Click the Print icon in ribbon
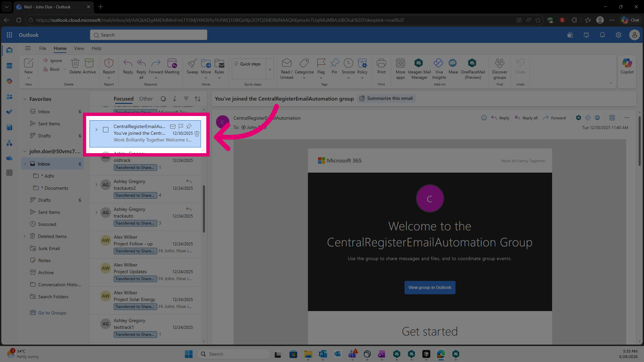This screenshot has width=644, height=362. 381,63
